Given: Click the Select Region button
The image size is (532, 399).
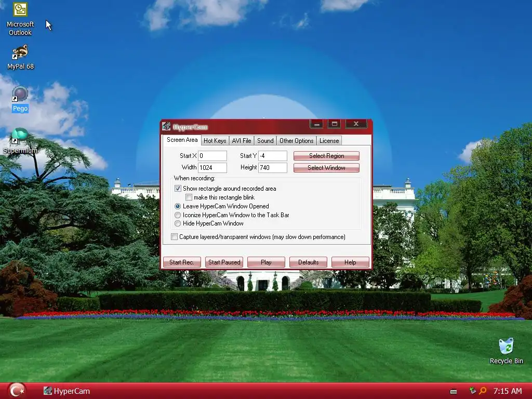Looking at the screenshot, I should (326, 156).
